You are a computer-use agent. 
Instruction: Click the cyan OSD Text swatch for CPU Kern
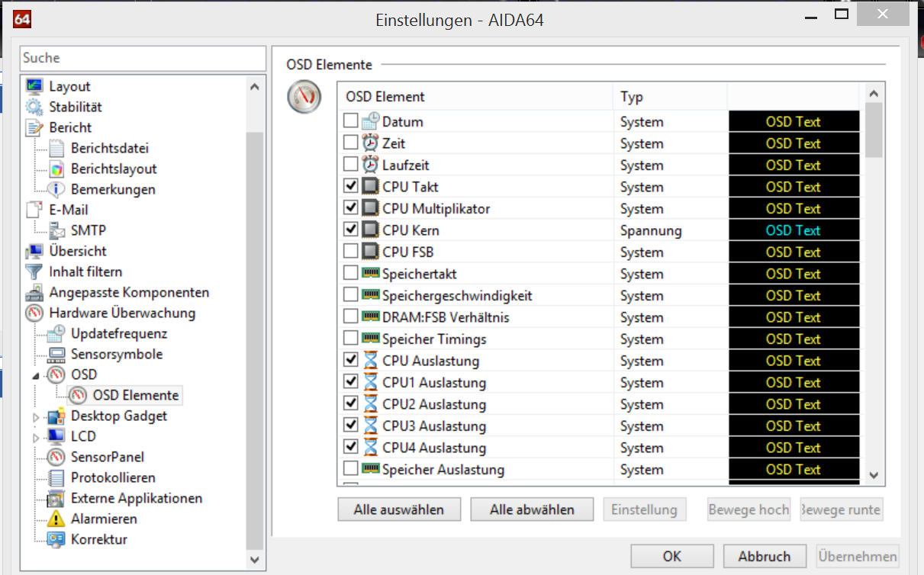[794, 230]
